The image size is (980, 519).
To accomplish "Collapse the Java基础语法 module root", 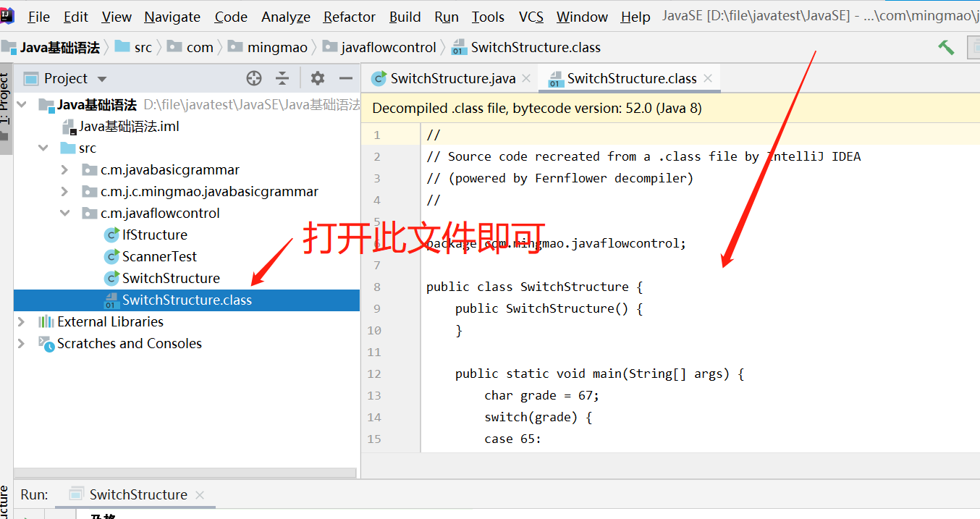I will coord(22,105).
